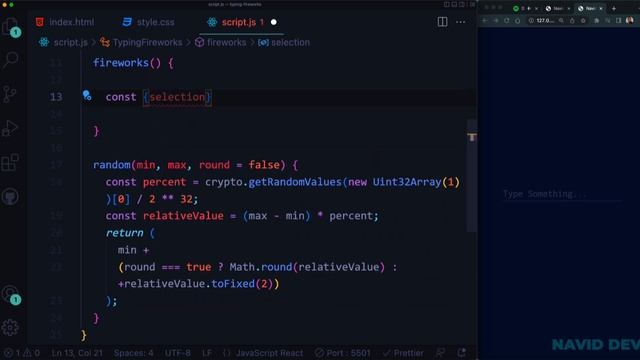Open the Search view in activity bar
The width and height of the screenshot is (640, 360).
(x=10, y=60)
